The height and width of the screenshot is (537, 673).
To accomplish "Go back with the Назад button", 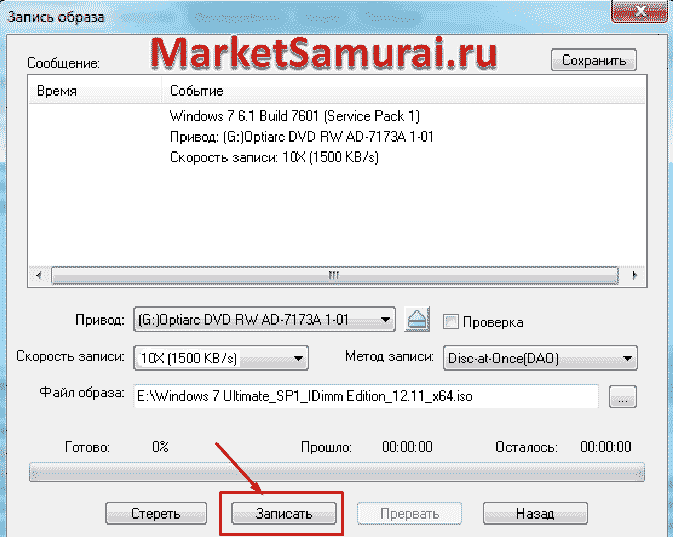I will pos(535,513).
